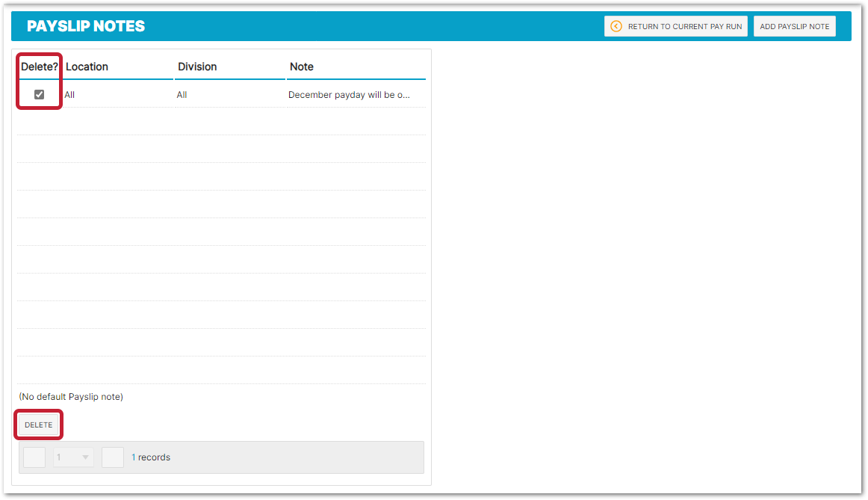This screenshot has width=868, height=500.
Task: Click the Delete? column header
Action: 40,67
